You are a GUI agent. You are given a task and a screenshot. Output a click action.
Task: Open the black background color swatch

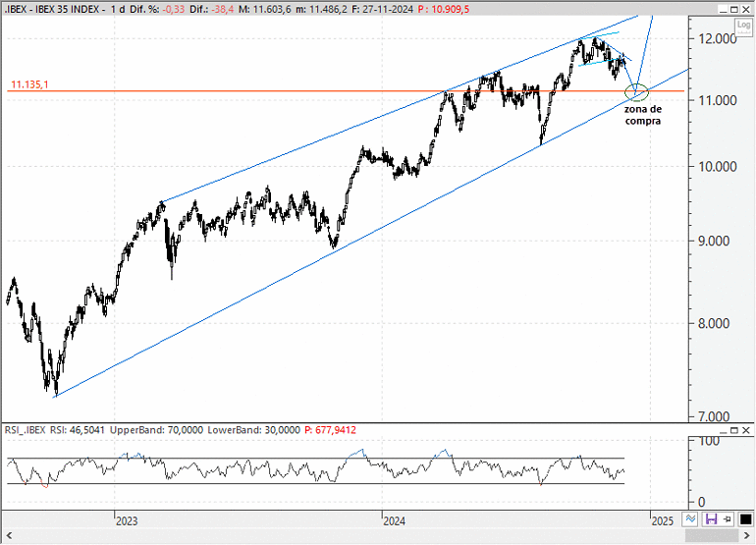pos(745,518)
